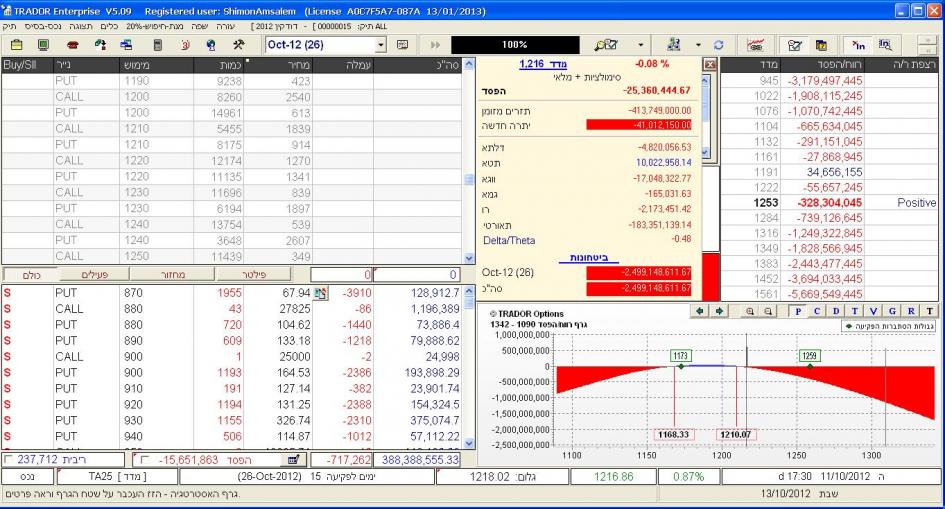Click the 100% progress bar in toolbar
This screenshot has width=945, height=509.
(514, 46)
